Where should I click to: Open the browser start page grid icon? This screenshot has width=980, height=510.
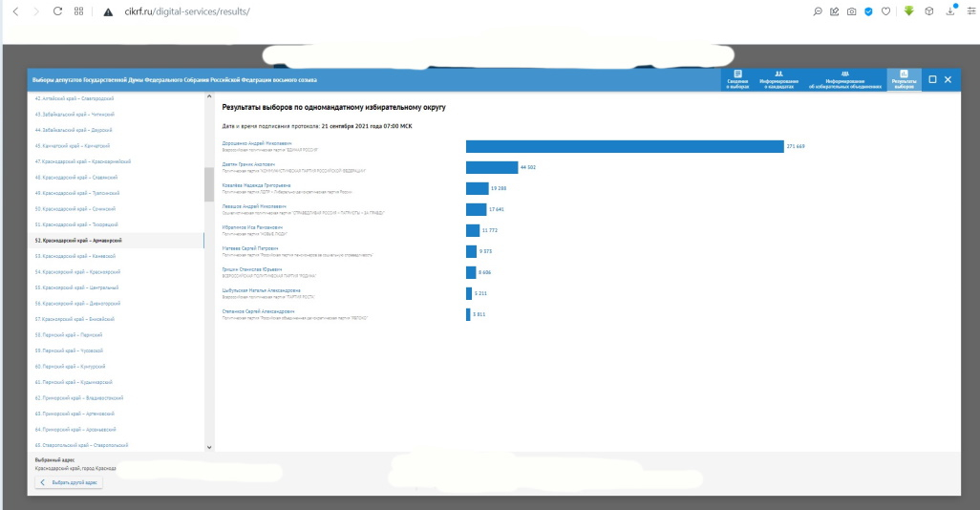coord(78,11)
